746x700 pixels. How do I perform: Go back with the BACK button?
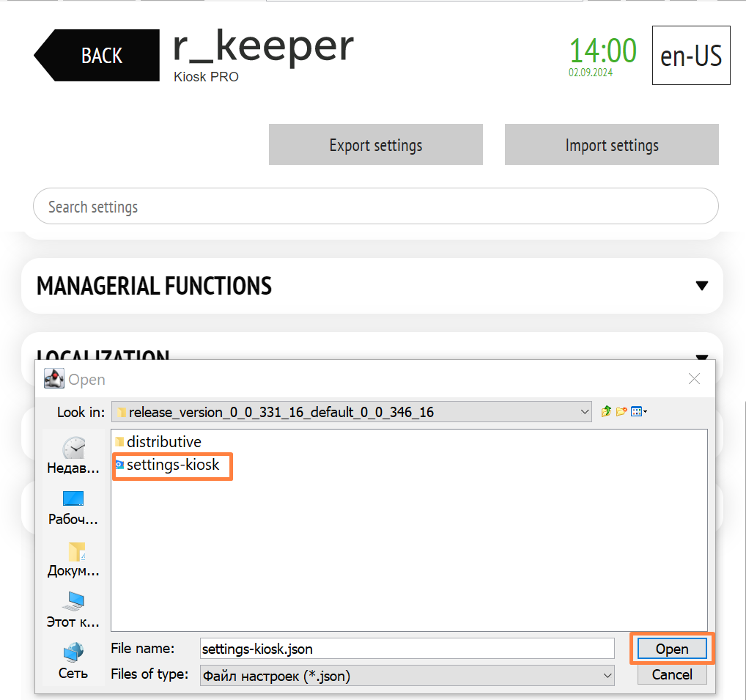tap(97, 55)
